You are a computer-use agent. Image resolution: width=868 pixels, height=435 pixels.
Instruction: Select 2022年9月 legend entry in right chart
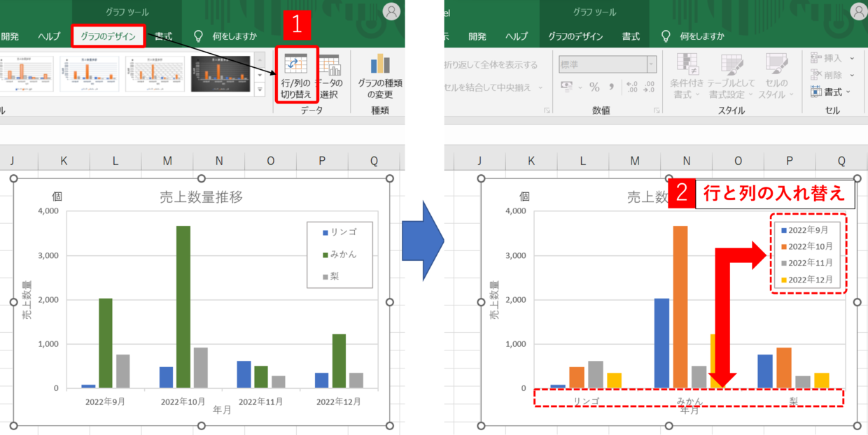805,229
